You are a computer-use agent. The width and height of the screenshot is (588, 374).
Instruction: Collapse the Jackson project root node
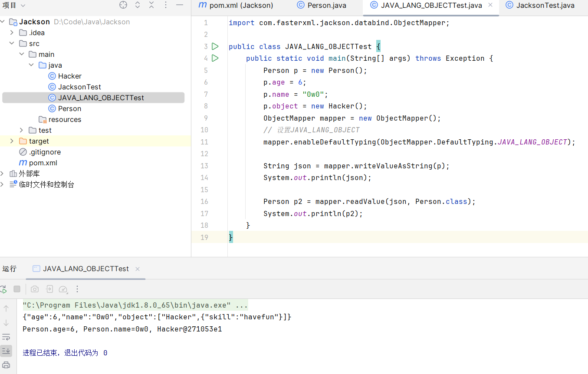pyautogui.click(x=3, y=22)
